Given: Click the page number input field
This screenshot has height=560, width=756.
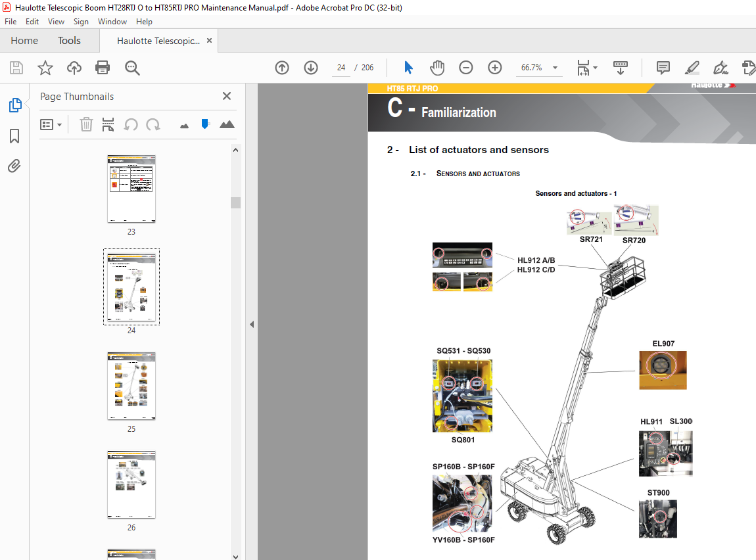Looking at the screenshot, I should [x=341, y=68].
